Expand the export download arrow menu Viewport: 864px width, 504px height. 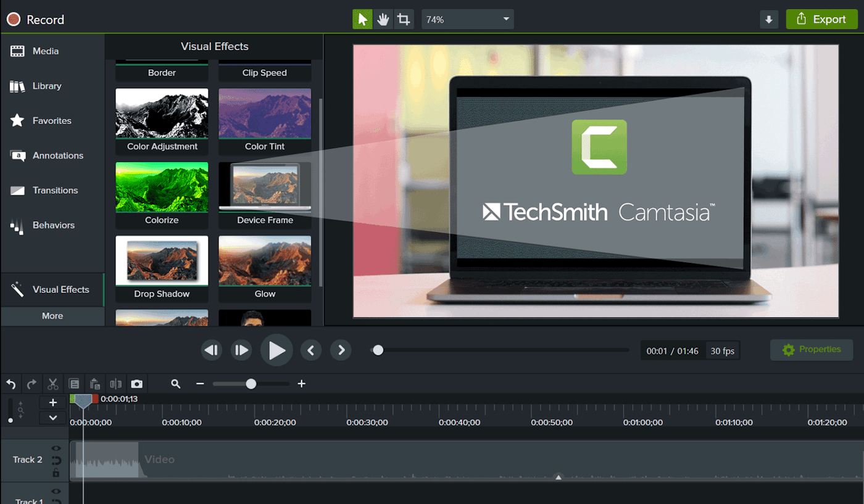768,19
